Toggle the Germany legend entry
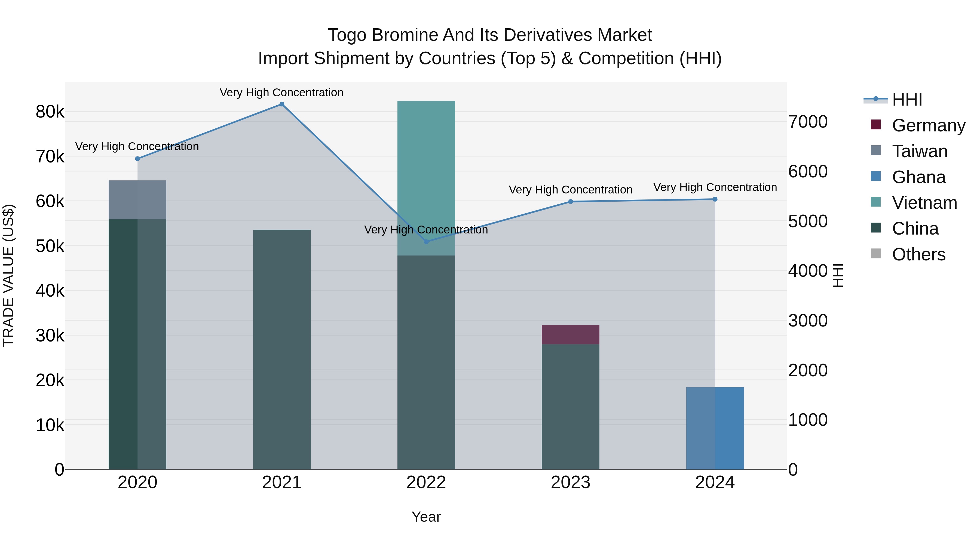Viewport: 980px width, 551px height. [x=918, y=125]
